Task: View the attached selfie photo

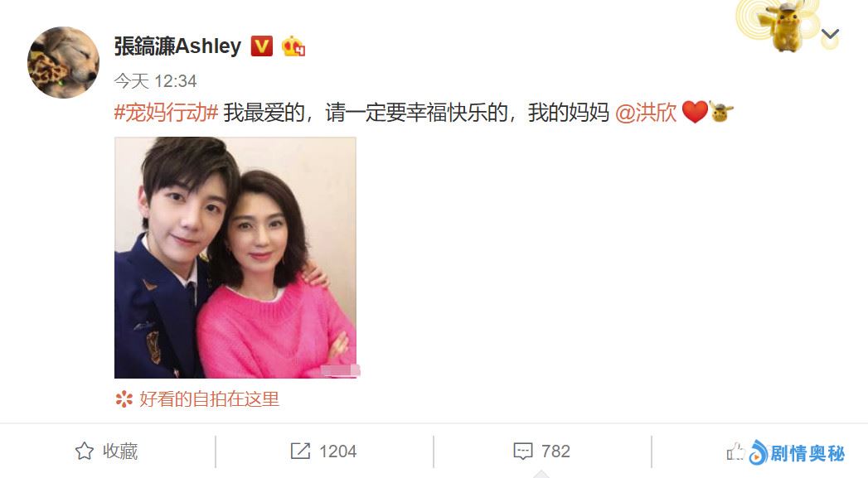Action: click(235, 258)
